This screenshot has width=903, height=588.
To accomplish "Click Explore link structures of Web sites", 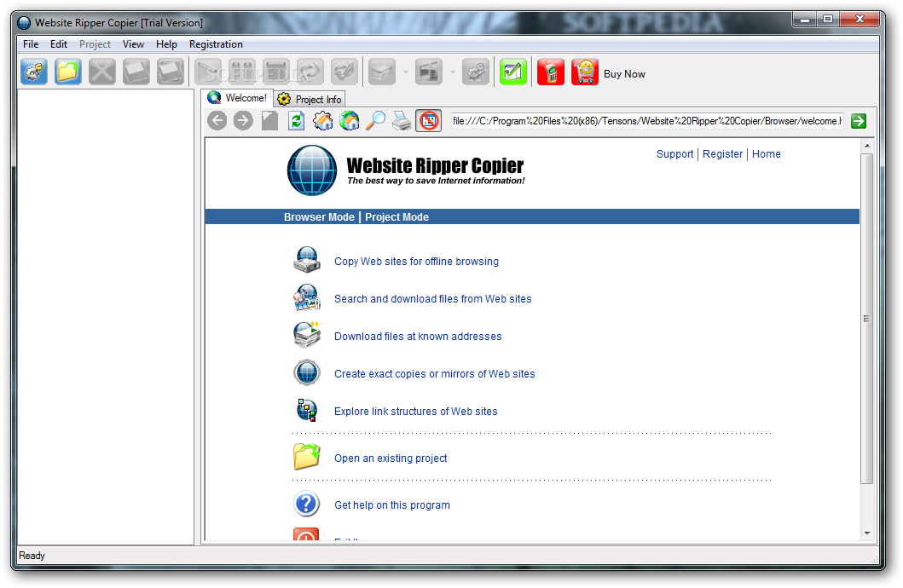I will tap(416, 412).
